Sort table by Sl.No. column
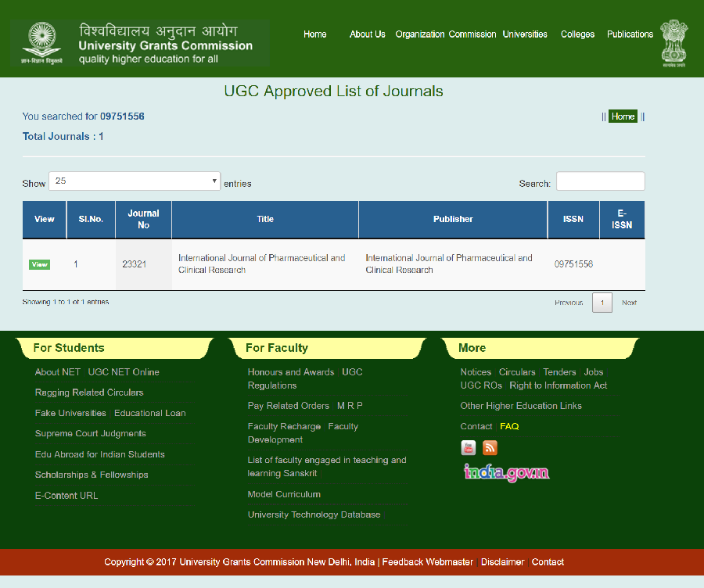704x588 pixels. 91,219
